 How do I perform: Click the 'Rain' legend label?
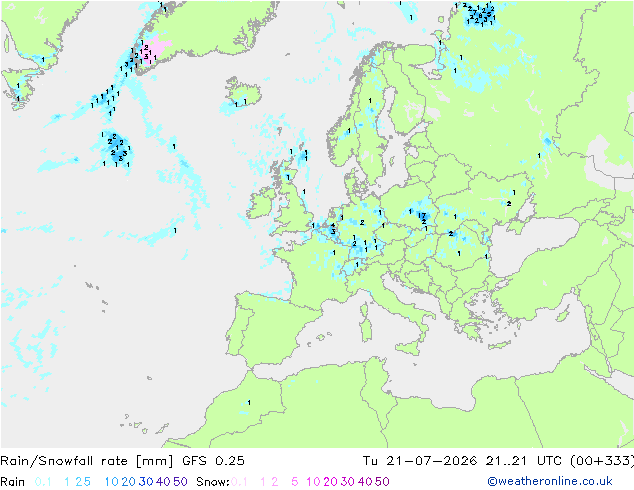click(x=13, y=482)
